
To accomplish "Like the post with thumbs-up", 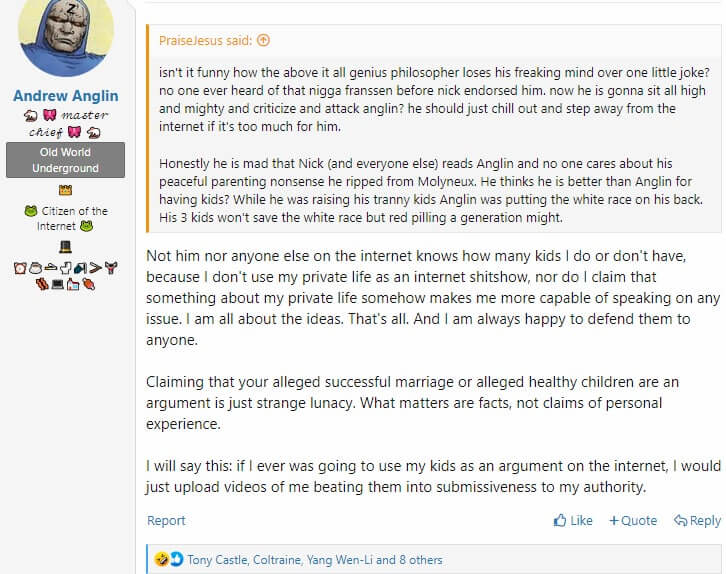I will tap(573, 521).
